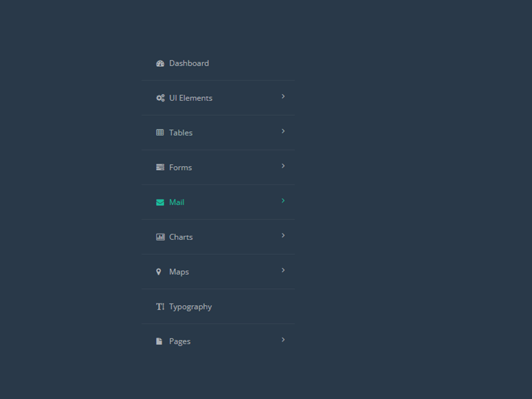Expand the Tables submenu arrow
This screenshot has width=532, height=399.
pyautogui.click(x=283, y=131)
